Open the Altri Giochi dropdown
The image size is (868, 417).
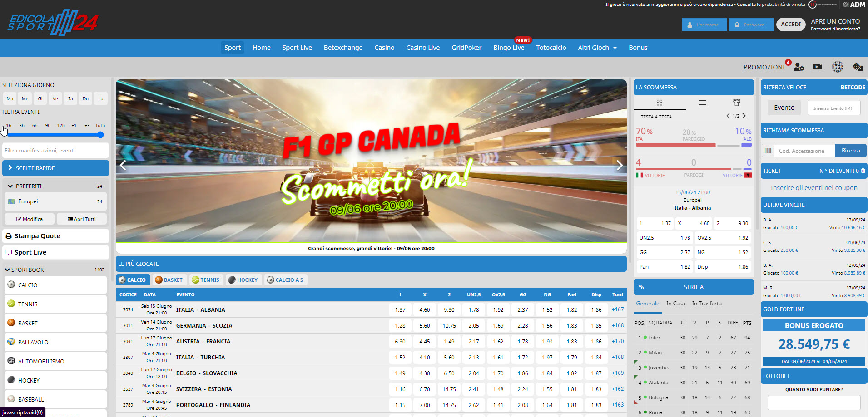click(x=597, y=48)
